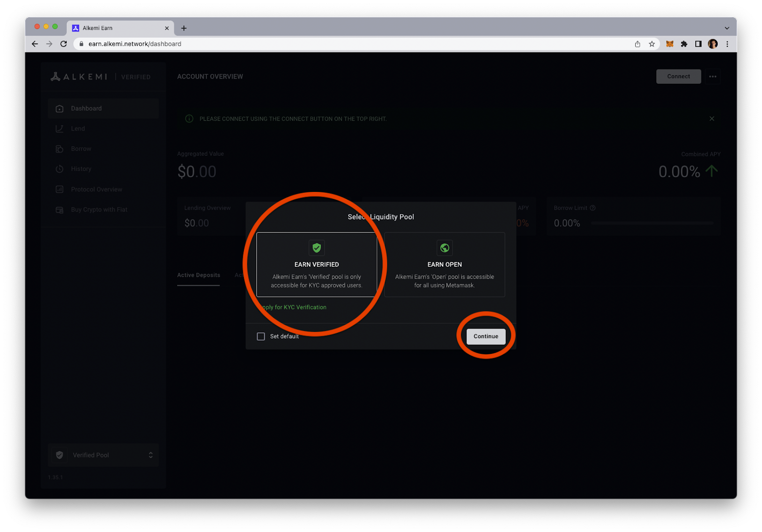Click the green shield Earn Verified icon

(317, 248)
